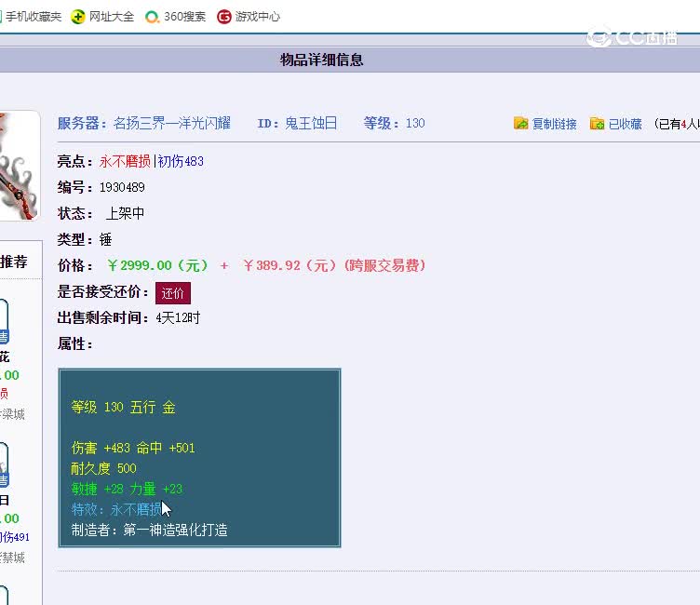
Task: Click attribute line 等级 130 五行 金
Action: tap(123, 407)
